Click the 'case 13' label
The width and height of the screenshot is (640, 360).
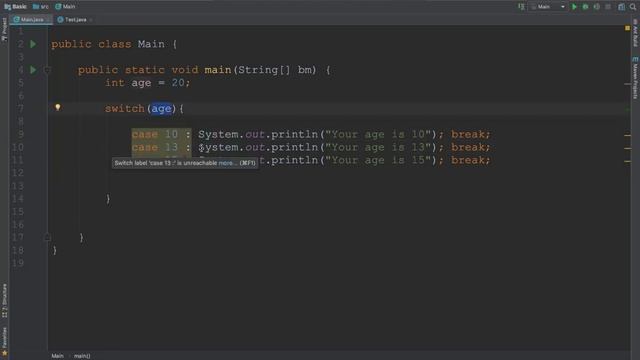(x=155, y=147)
